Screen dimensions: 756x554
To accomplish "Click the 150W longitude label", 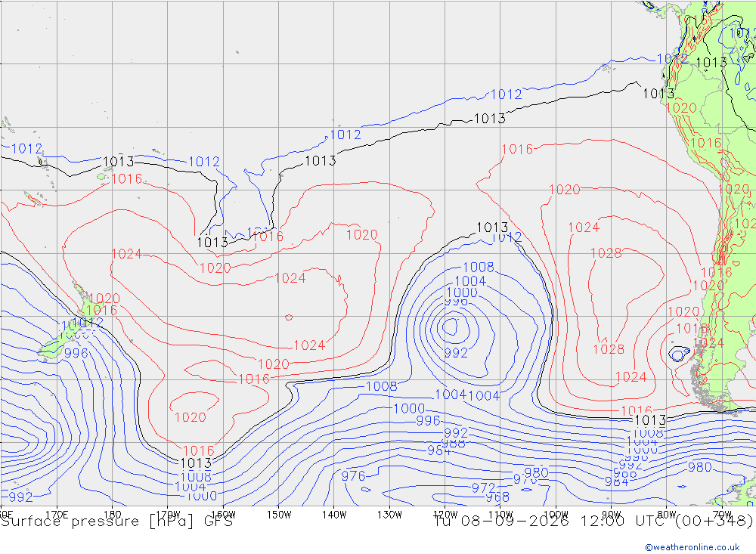I will tap(279, 515).
